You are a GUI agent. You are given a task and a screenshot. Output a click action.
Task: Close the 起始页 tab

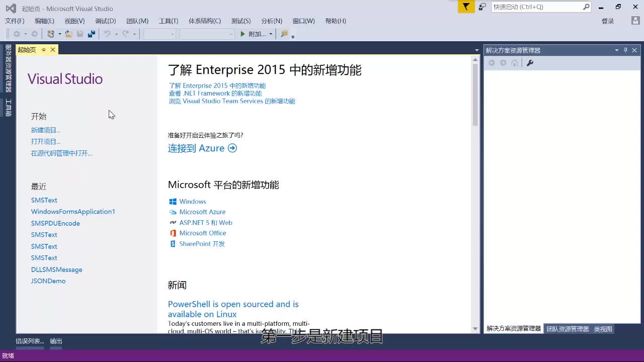pyautogui.click(x=53, y=49)
